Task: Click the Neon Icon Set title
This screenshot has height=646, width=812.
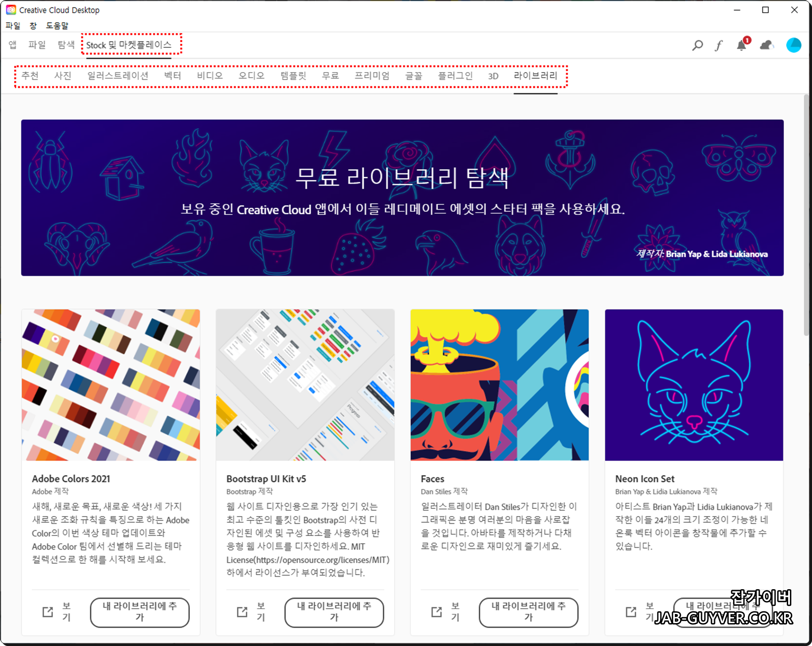Action: (x=645, y=479)
